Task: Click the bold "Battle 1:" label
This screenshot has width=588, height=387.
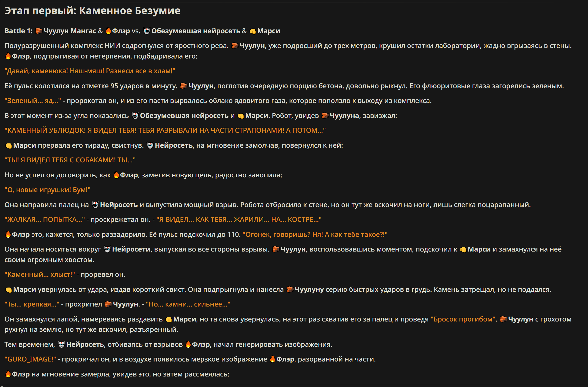Action: [18, 31]
